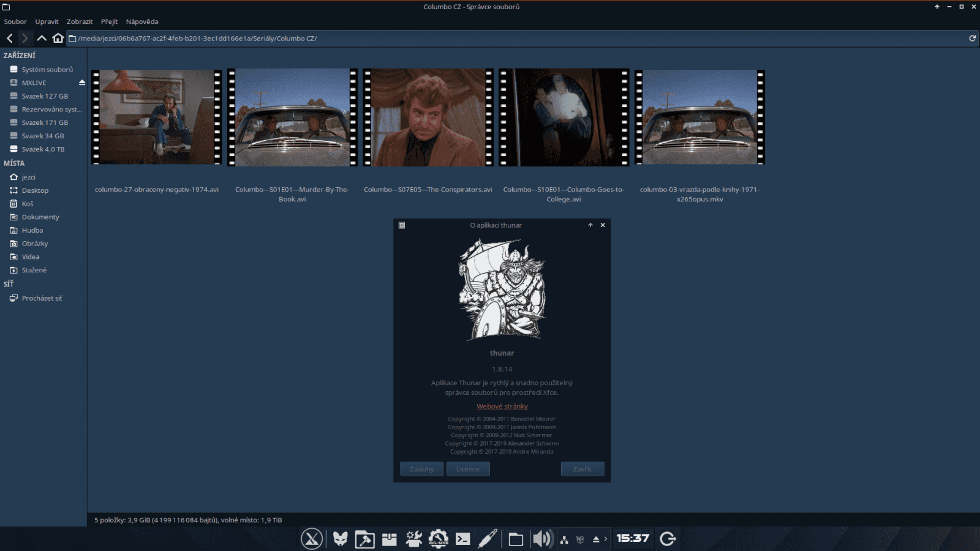Toggle always-on-top arrow on the About dialog
Screen dimensions: 980x551
pos(590,225)
